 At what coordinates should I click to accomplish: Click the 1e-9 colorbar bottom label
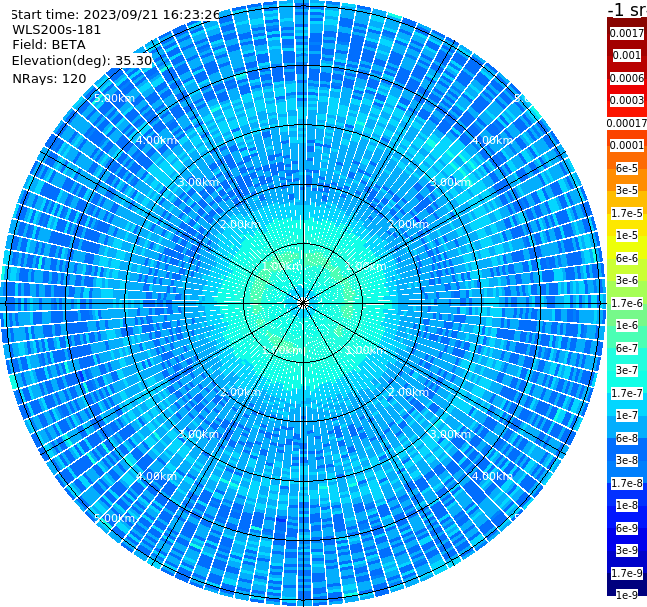[627, 595]
